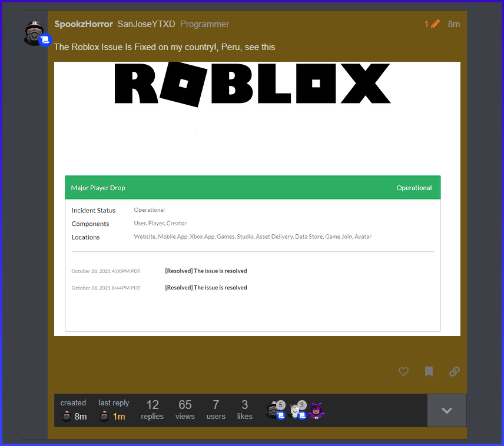Copy the post link via chain icon
This screenshot has height=446, width=504.
(x=454, y=371)
